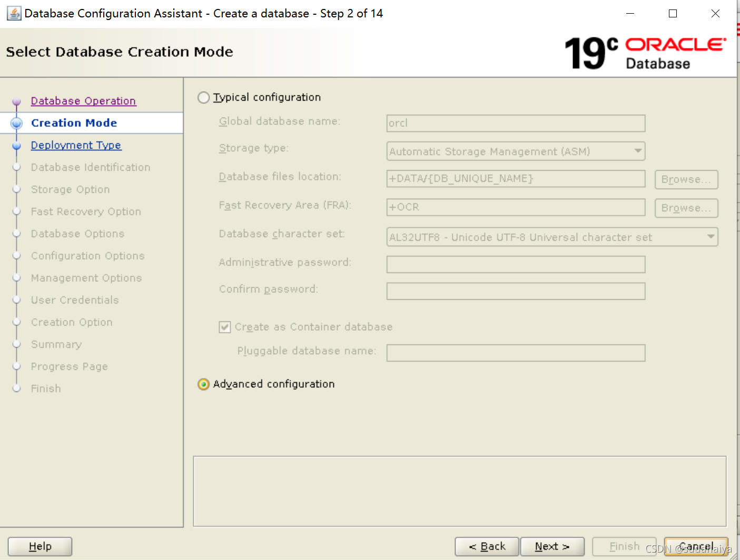
Task: Click Creation Option step
Action: click(x=72, y=322)
